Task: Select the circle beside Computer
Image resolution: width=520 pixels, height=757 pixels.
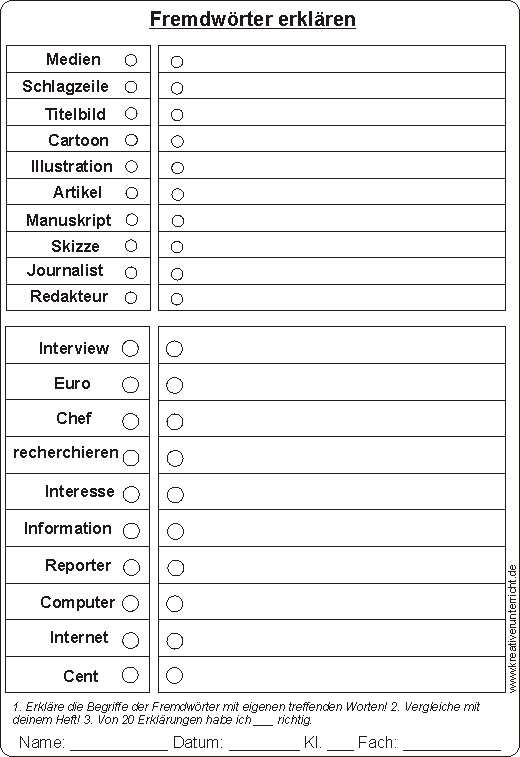Action: (130, 603)
